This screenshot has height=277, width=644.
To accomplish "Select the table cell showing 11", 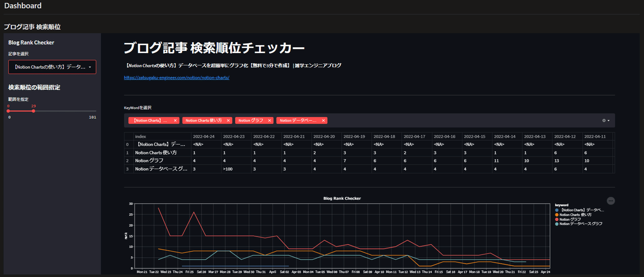I will tap(506, 161).
